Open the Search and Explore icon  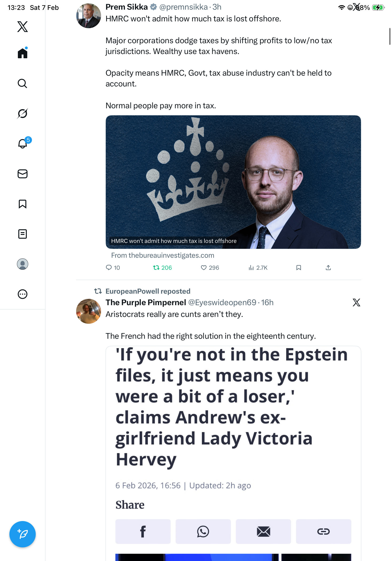click(x=23, y=83)
